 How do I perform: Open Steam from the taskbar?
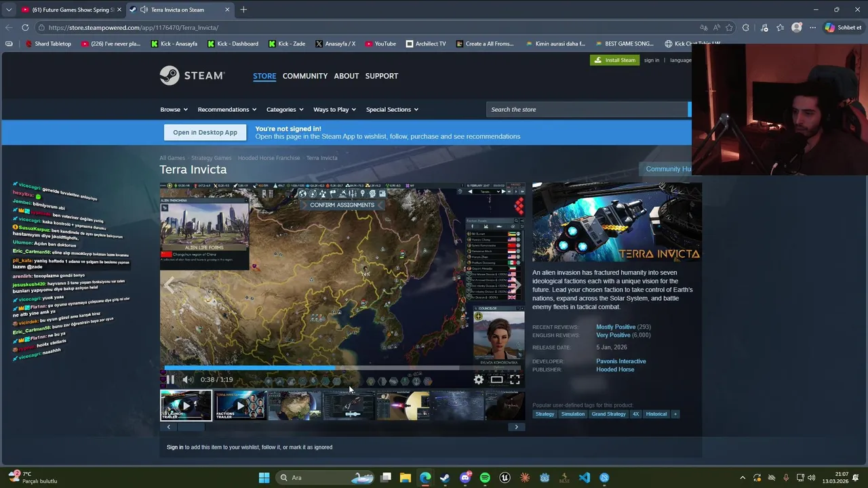445,478
